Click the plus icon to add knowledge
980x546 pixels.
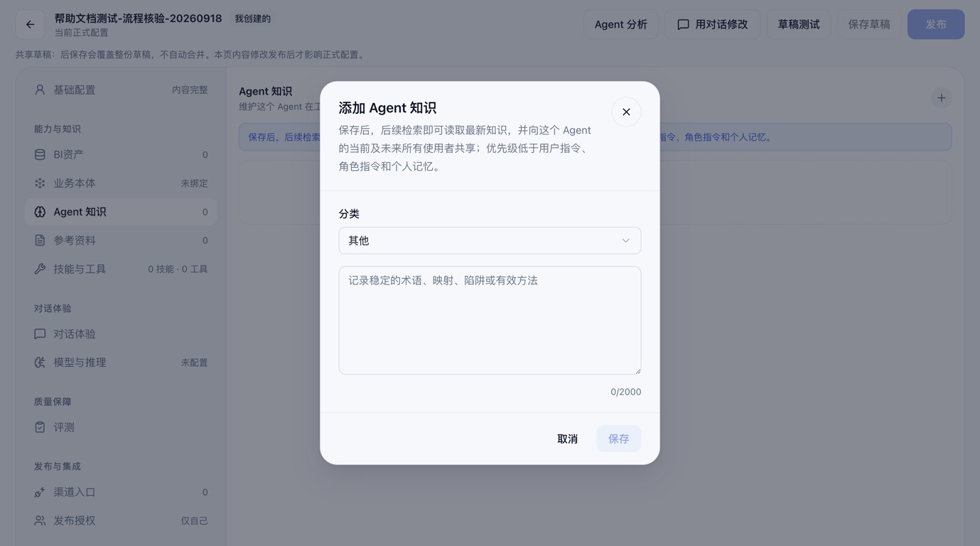(941, 98)
